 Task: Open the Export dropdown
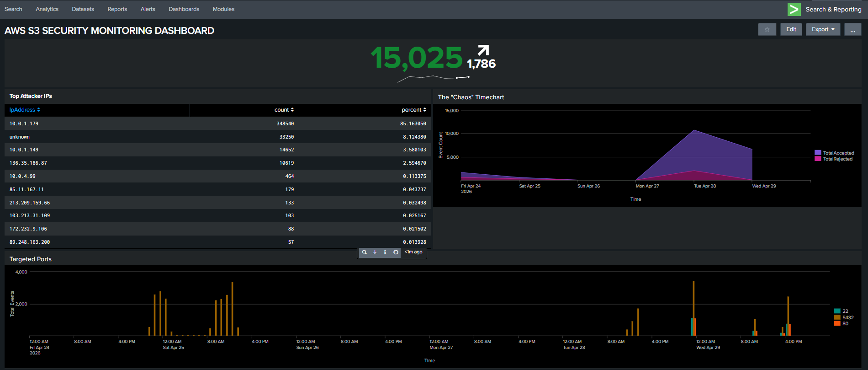[x=823, y=29]
